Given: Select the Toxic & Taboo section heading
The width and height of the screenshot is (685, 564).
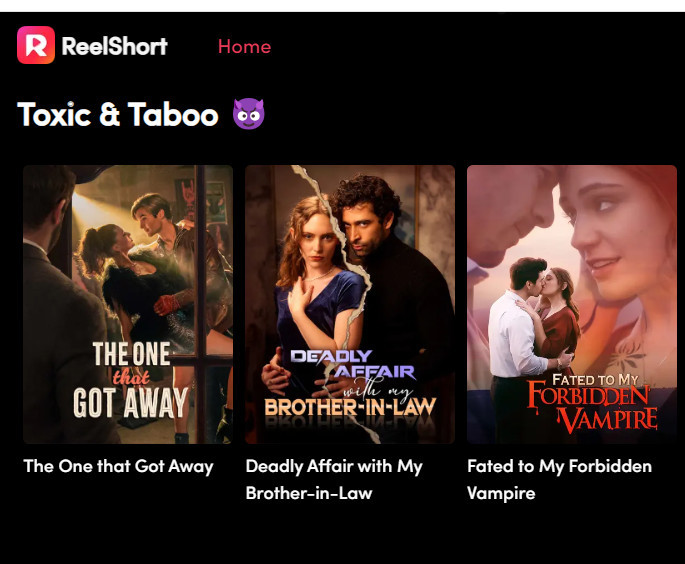Looking at the screenshot, I should (x=118, y=114).
